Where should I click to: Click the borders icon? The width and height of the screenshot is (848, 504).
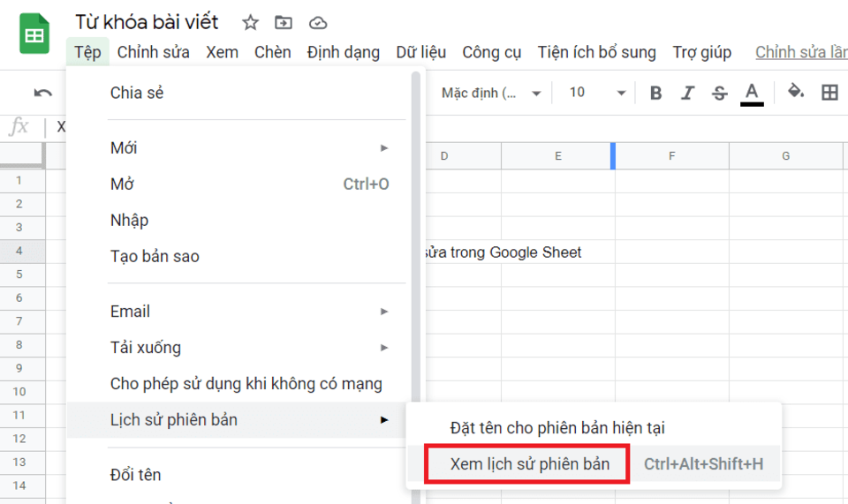829,93
